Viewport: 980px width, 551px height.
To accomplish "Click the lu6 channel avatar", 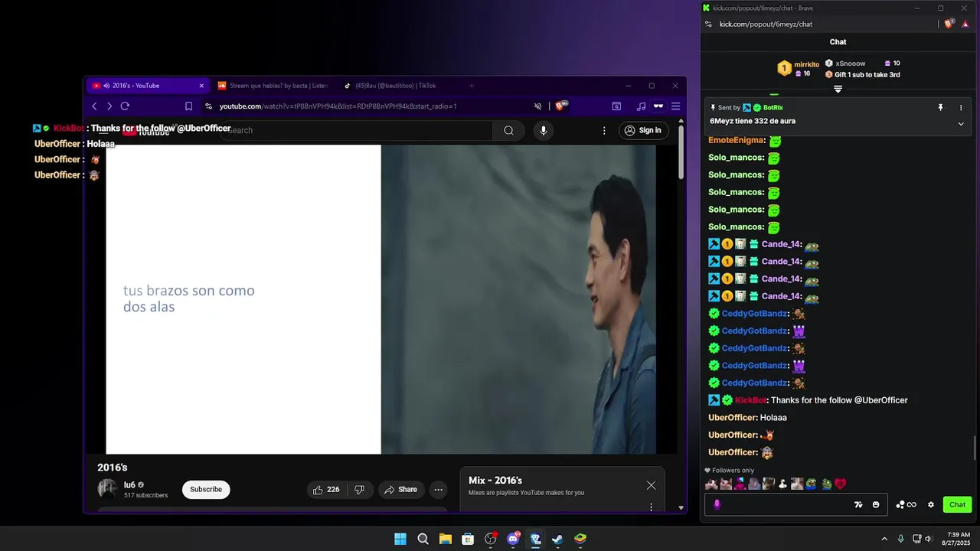I will click(107, 489).
